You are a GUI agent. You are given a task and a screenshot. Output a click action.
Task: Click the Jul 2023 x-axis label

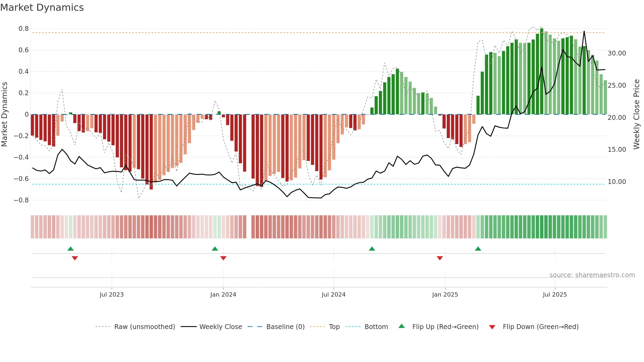tap(112, 294)
